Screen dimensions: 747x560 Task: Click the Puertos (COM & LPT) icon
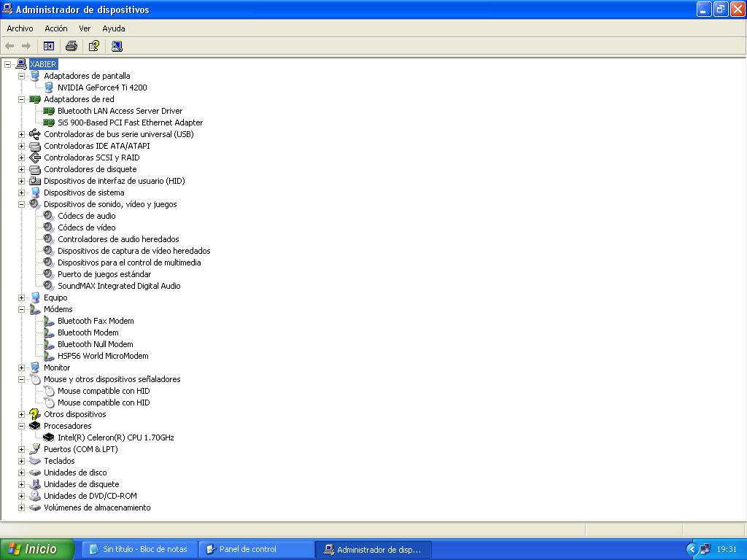click(x=35, y=449)
